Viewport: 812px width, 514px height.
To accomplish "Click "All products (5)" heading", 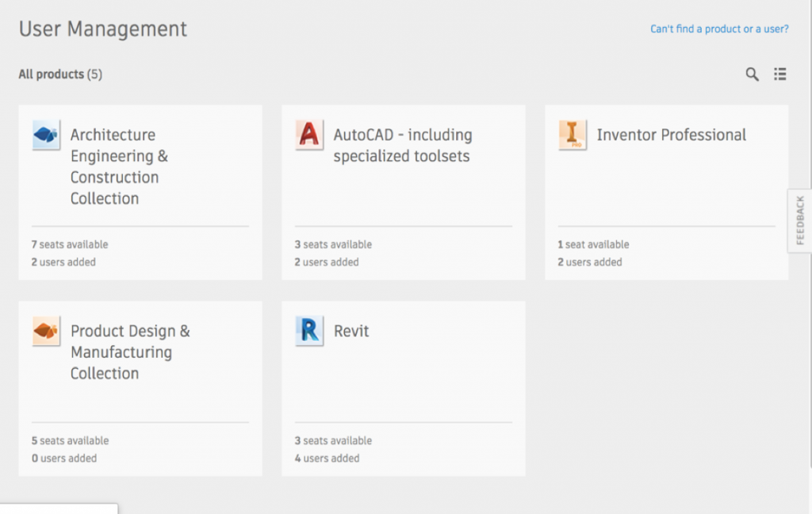I will coord(60,74).
